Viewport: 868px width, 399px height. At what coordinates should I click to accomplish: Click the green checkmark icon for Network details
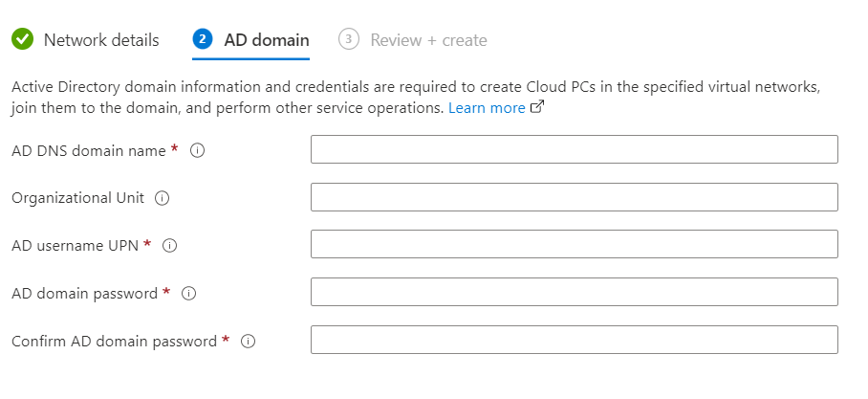[x=22, y=39]
